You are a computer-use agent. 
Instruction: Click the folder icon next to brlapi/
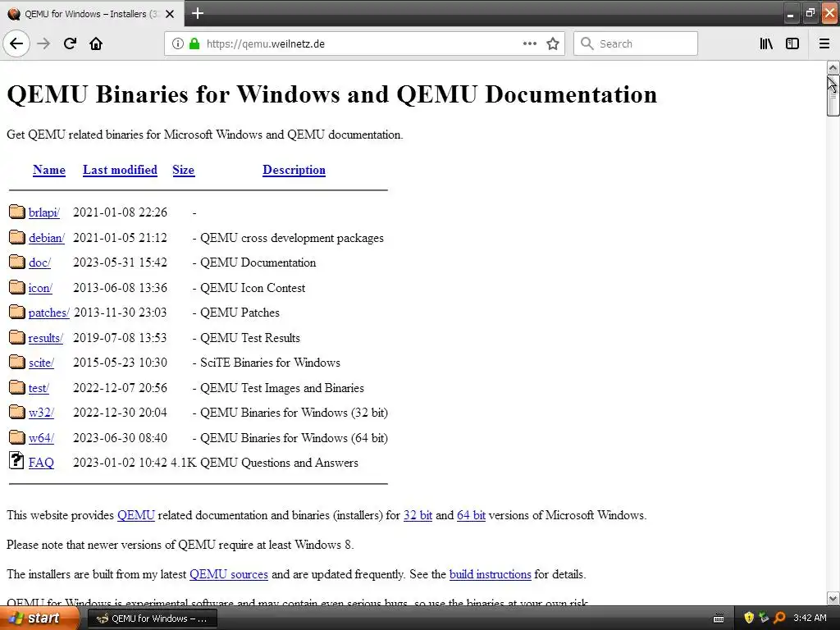click(17, 212)
